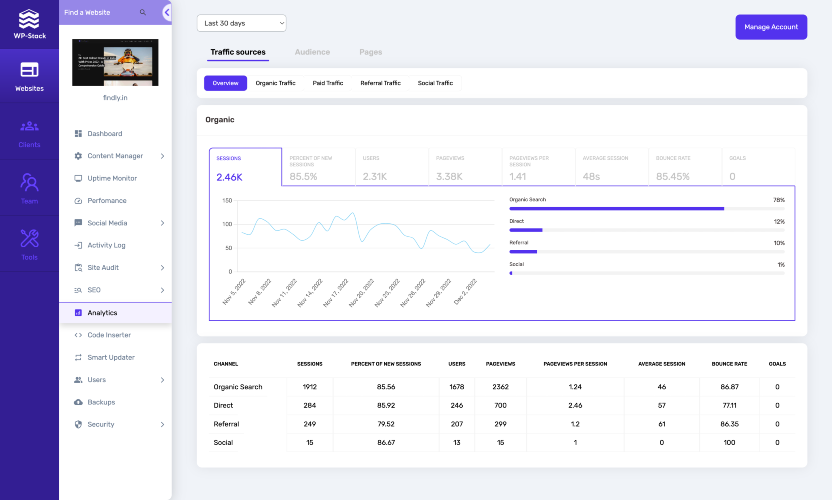Image resolution: width=832 pixels, height=500 pixels.
Task: Click the findly.in website thumbnail
Action: coord(115,63)
